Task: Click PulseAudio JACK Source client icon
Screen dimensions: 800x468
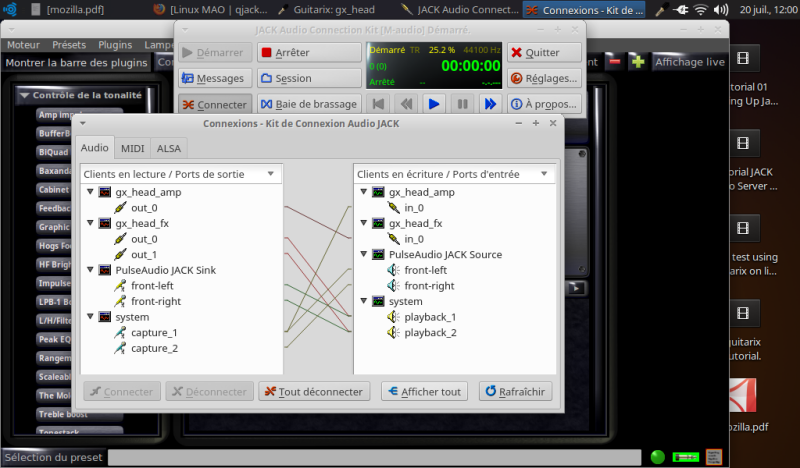Action: click(x=378, y=254)
